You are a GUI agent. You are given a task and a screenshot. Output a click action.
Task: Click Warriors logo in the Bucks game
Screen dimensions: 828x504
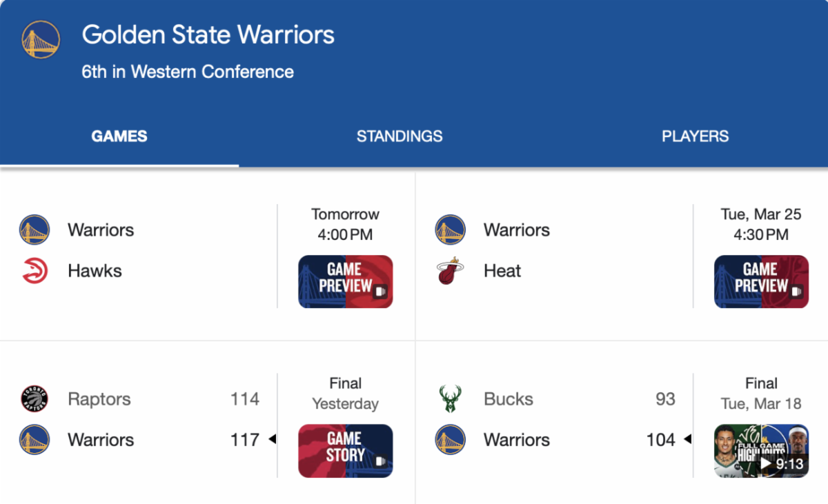(x=450, y=439)
